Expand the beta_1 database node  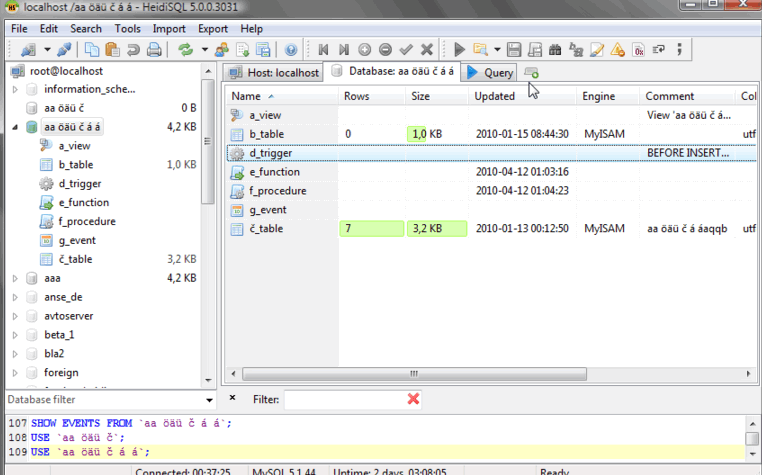pyautogui.click(x=15, y=335)
